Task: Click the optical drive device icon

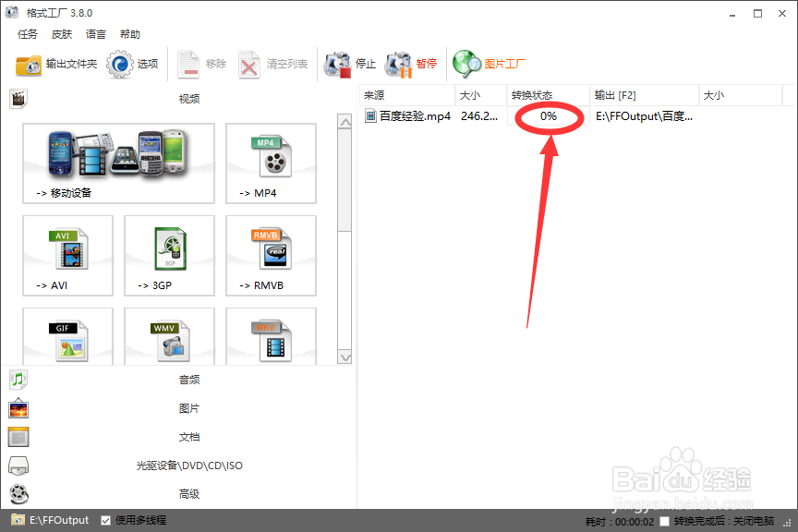Action: coord(18,465)
